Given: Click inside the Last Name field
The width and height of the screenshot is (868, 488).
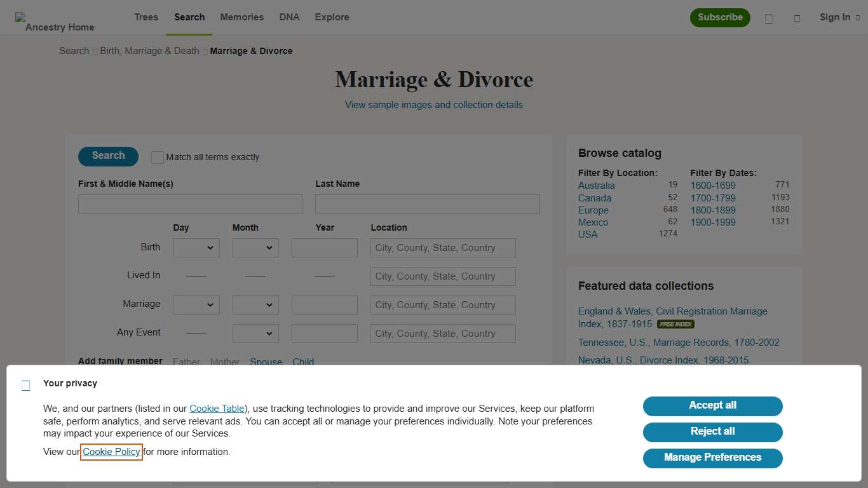Looking at the screenshot, I should tap(427, 203).
